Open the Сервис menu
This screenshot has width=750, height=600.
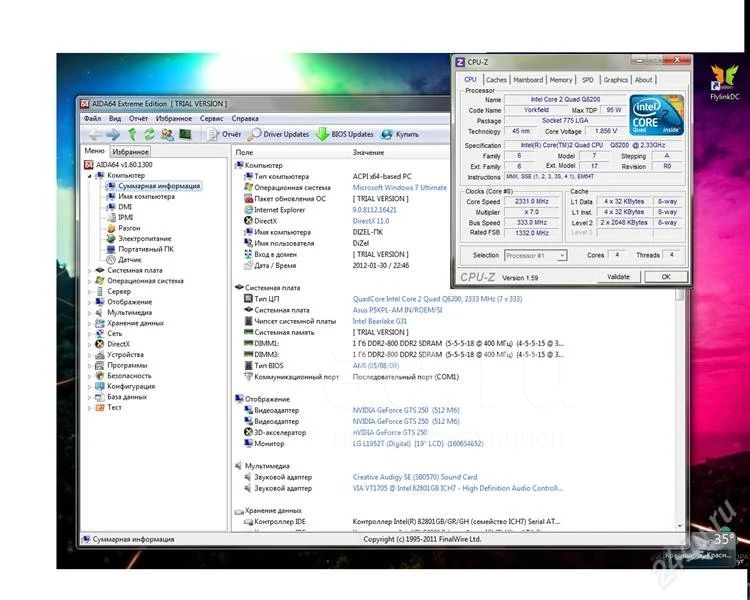click(211, 118)
